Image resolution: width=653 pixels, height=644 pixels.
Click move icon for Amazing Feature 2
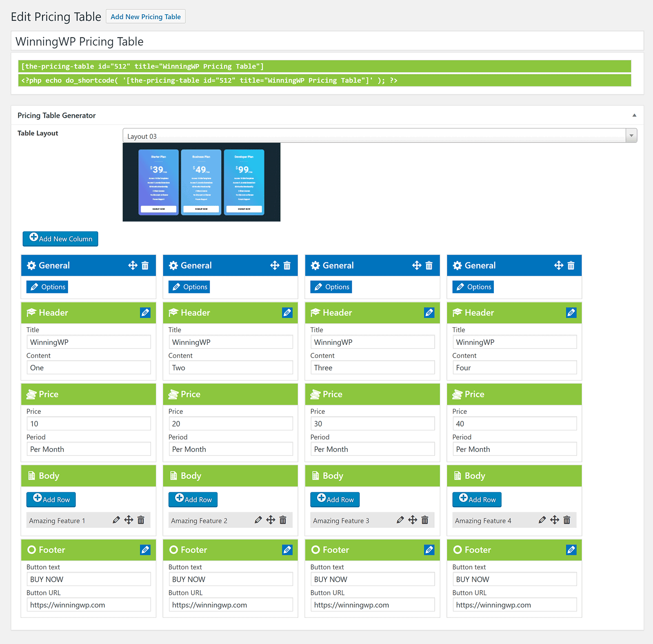point(271,520)
